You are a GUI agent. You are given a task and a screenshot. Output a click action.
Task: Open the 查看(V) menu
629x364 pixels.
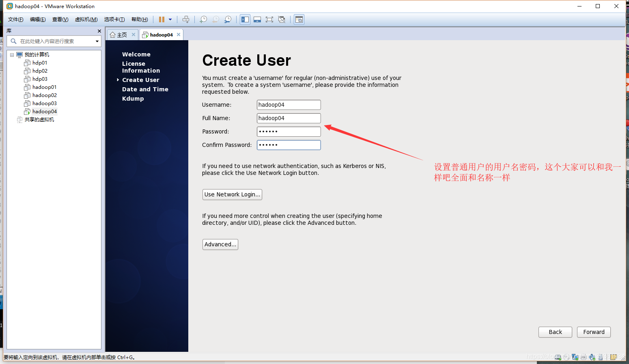click(x=60, y=19)
